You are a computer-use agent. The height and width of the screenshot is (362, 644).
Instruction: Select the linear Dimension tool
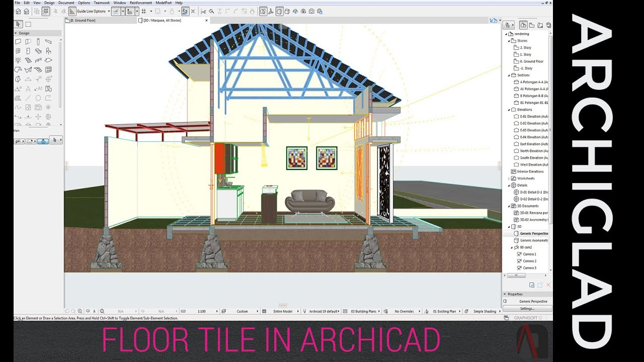28,79
